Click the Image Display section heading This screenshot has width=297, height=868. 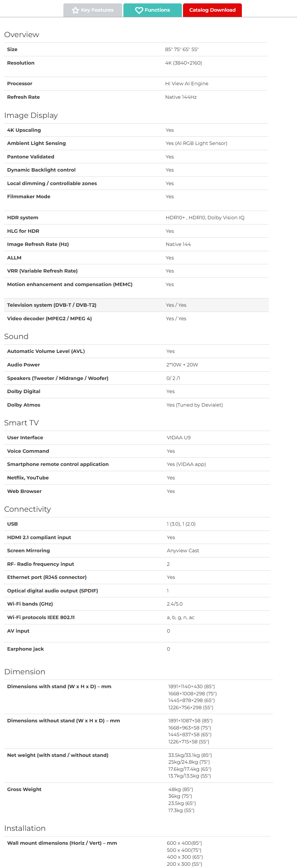(31, 115)
